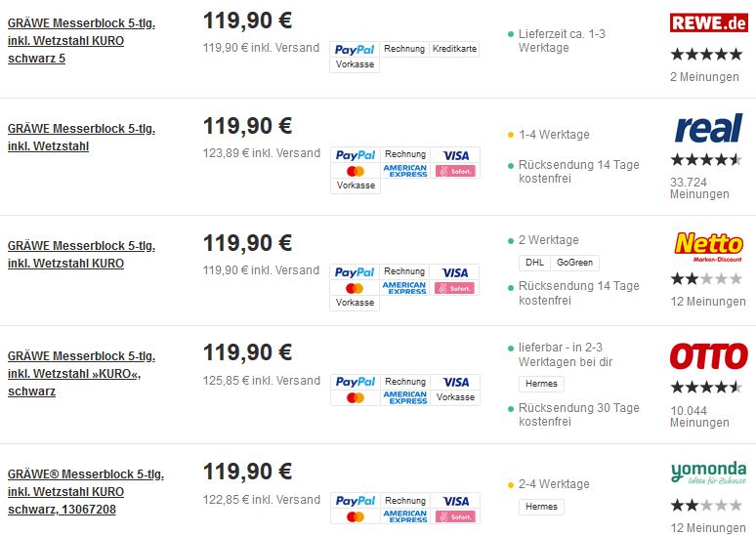Click the DHL shipping badge

534,263
